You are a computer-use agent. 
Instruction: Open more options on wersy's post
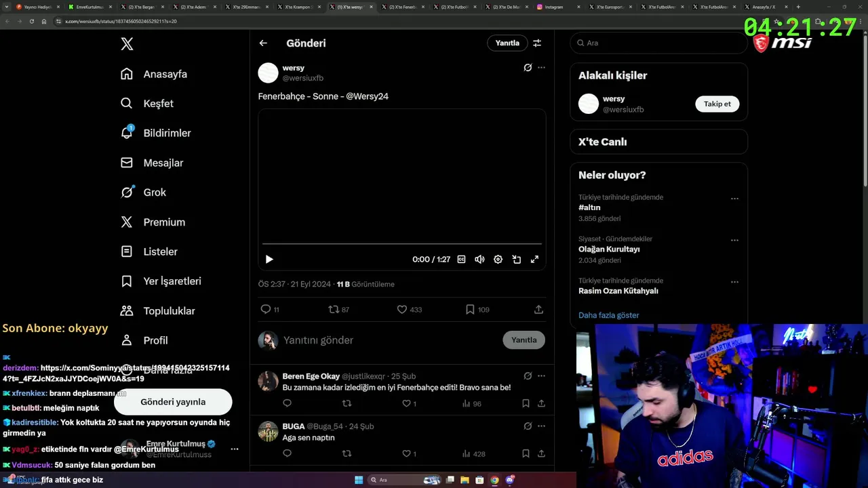tap(541, 68)
